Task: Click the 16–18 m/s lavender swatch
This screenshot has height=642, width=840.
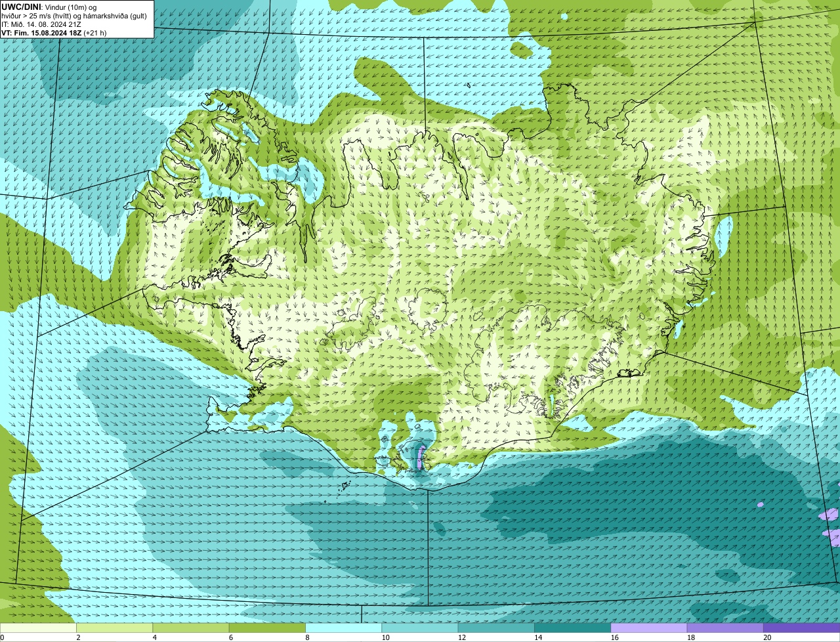Action: pyautogui.click(x=649, y=628)
